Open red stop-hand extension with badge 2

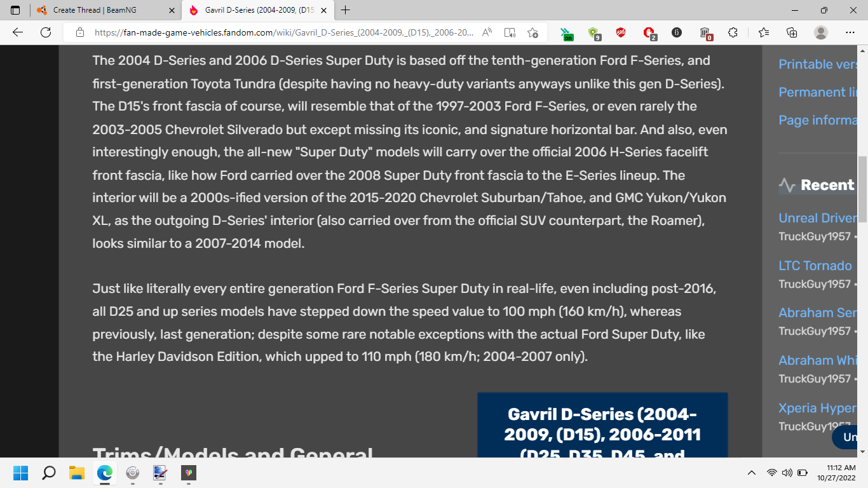coord(649,33)
